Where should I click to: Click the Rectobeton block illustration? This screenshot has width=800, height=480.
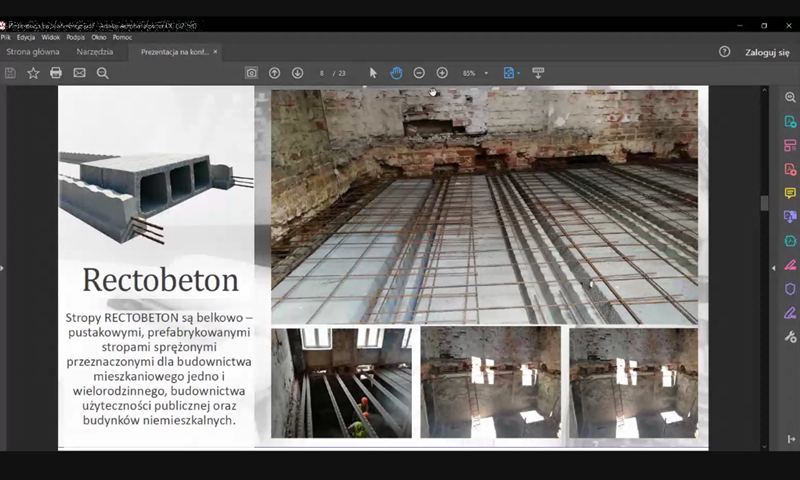pyautogui.click(x=156, y=196)
